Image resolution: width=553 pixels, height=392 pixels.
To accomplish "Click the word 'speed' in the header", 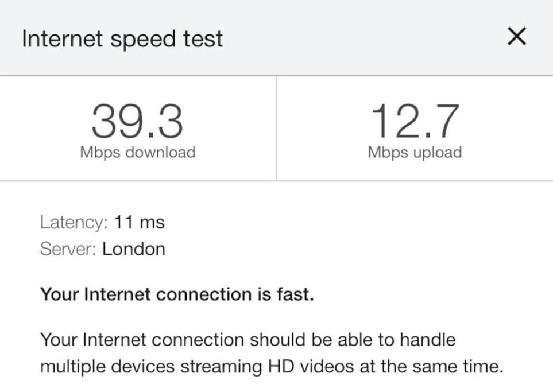I will click(x=143, y=40).
